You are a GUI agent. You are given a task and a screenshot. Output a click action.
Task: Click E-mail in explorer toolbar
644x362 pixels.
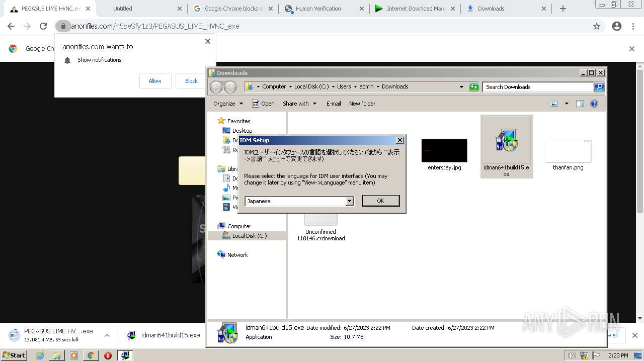click(x=334, y=104)
